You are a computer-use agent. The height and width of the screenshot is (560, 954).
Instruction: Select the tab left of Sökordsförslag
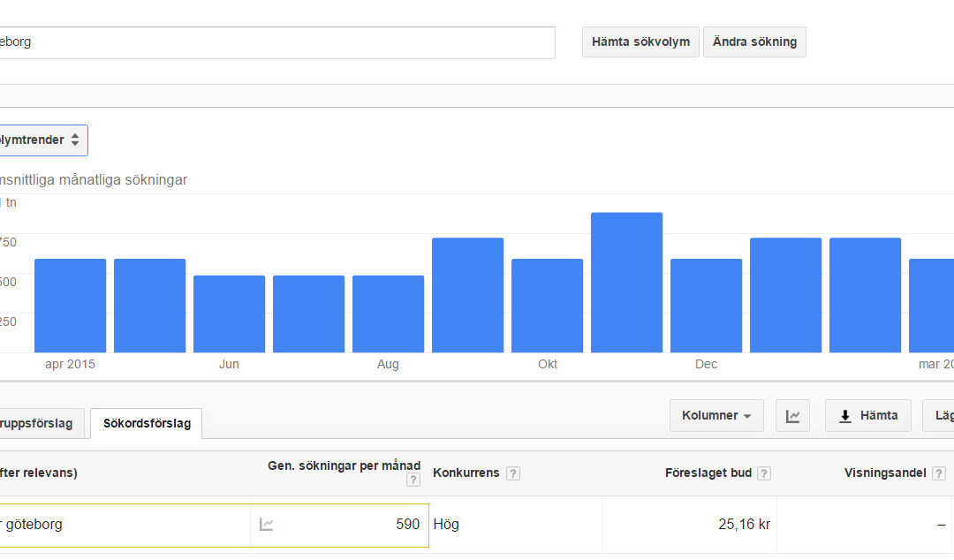tap(42, 424)
